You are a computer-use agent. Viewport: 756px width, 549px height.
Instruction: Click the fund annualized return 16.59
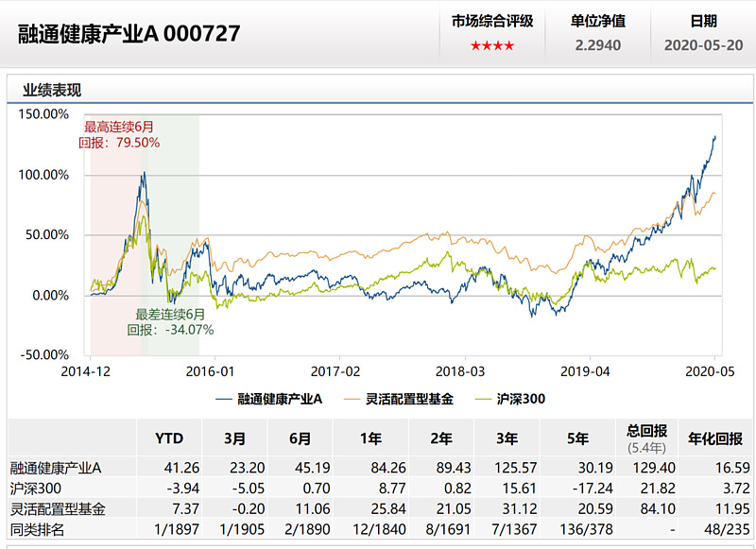pos(732,468)
